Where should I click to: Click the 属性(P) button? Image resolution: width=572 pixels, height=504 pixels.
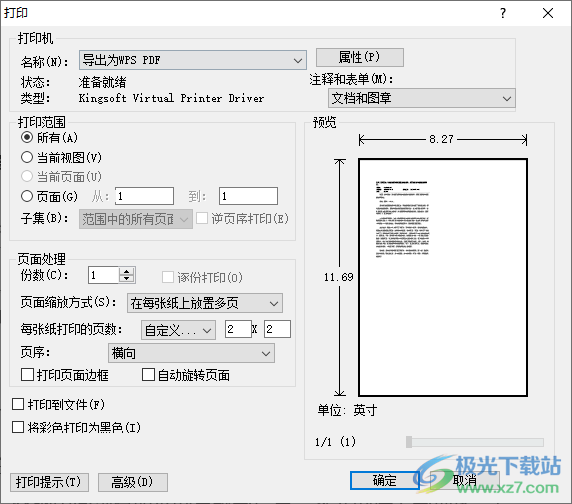point(360,57)
